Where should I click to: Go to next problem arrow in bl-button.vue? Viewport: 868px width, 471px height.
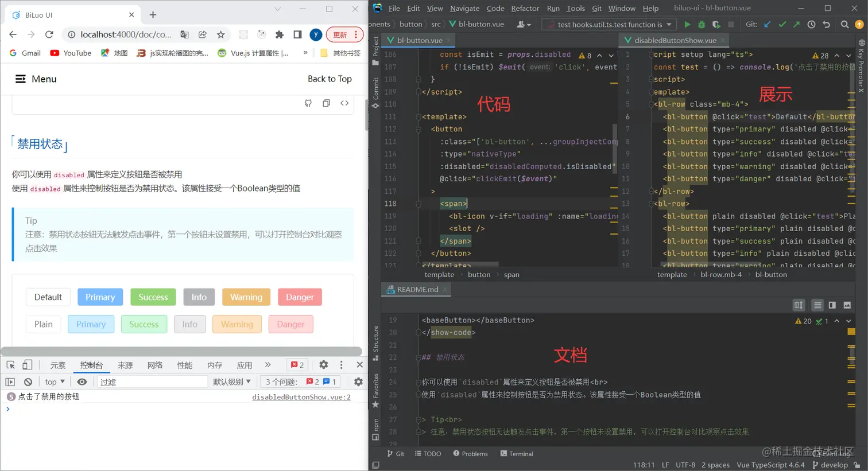tap(611, 56)
